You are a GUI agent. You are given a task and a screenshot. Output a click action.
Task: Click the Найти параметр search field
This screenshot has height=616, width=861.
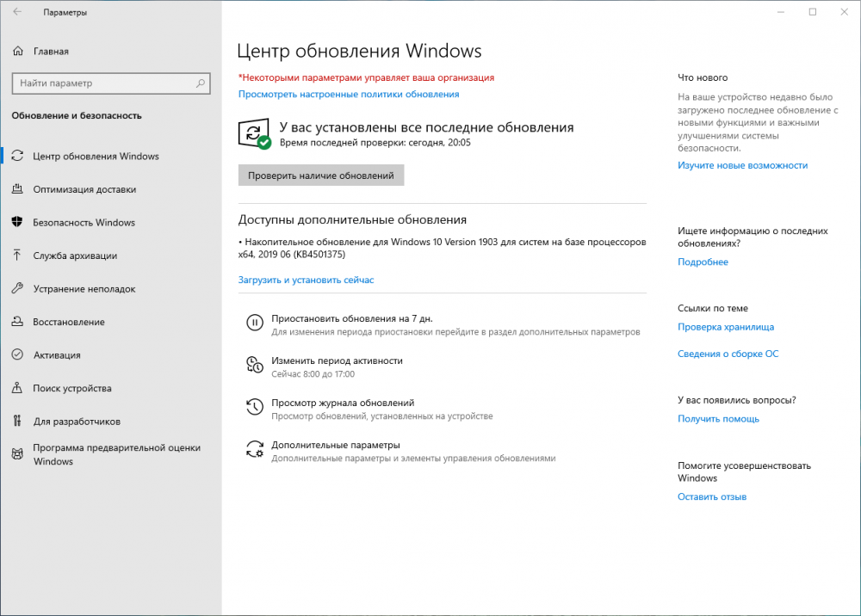click(x=111, y=83)
